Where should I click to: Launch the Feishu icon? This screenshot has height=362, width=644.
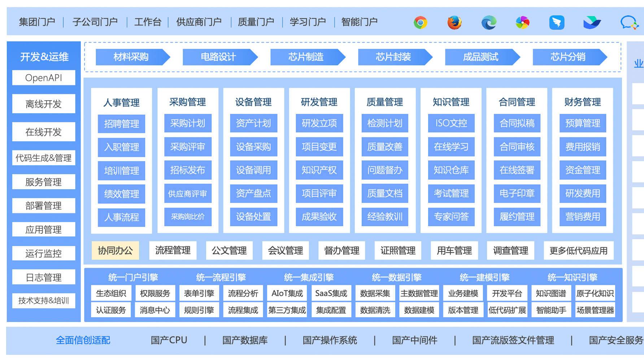591,22
